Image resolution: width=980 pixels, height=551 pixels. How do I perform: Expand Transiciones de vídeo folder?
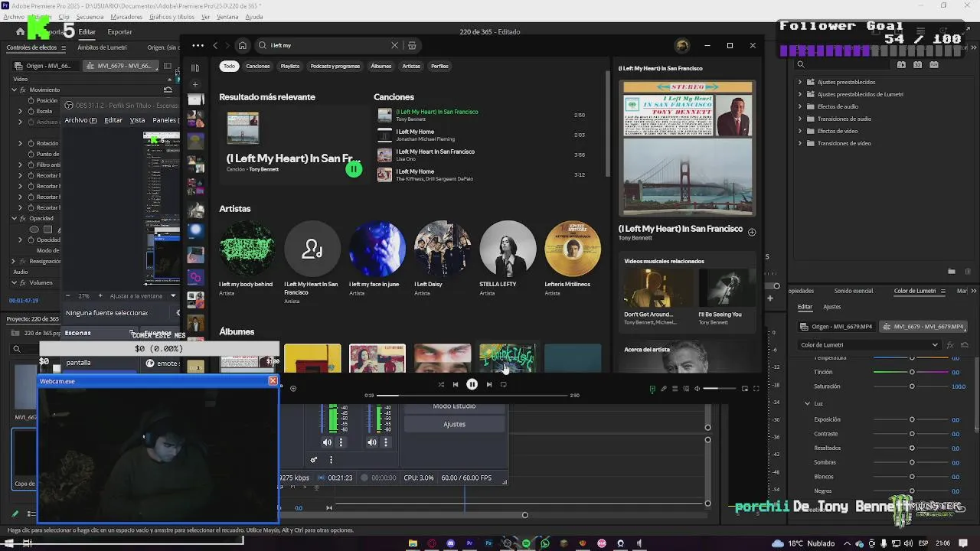pyautogui.click(x=800, y=143)
